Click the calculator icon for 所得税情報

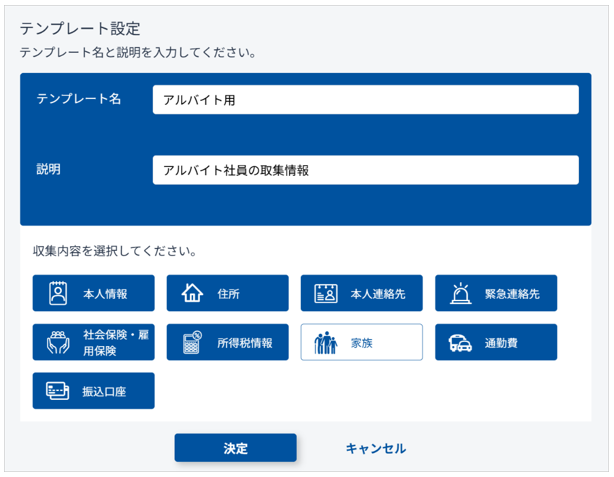click(192, 343)
